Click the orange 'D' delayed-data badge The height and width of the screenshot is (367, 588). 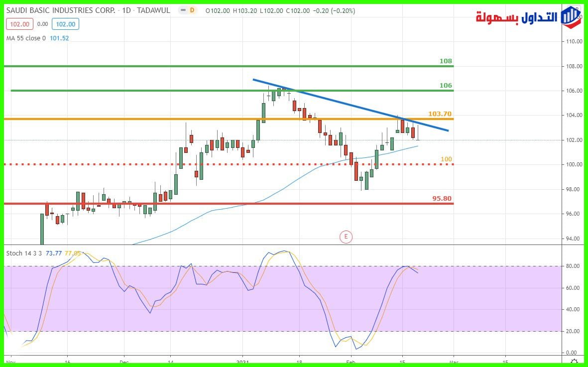[x=192, y=10]
